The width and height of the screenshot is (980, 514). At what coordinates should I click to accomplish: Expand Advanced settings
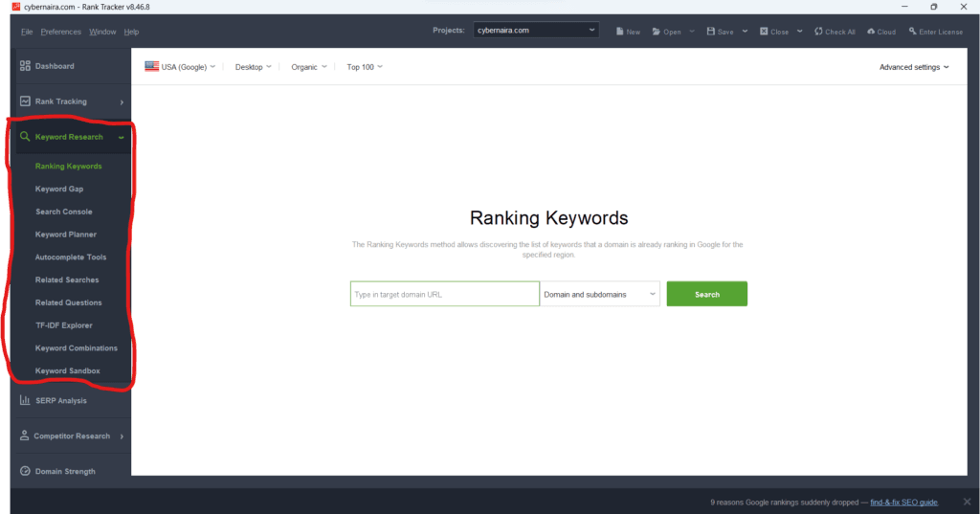[x=914, y=67]
